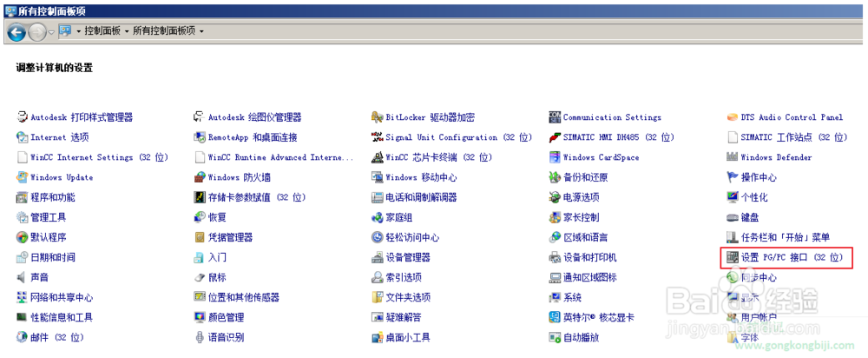The height and width of the screenshot is (358, 868).
Task: Click the 英特尔 核芯显卡 icon
Action: (x=555, y=317)
